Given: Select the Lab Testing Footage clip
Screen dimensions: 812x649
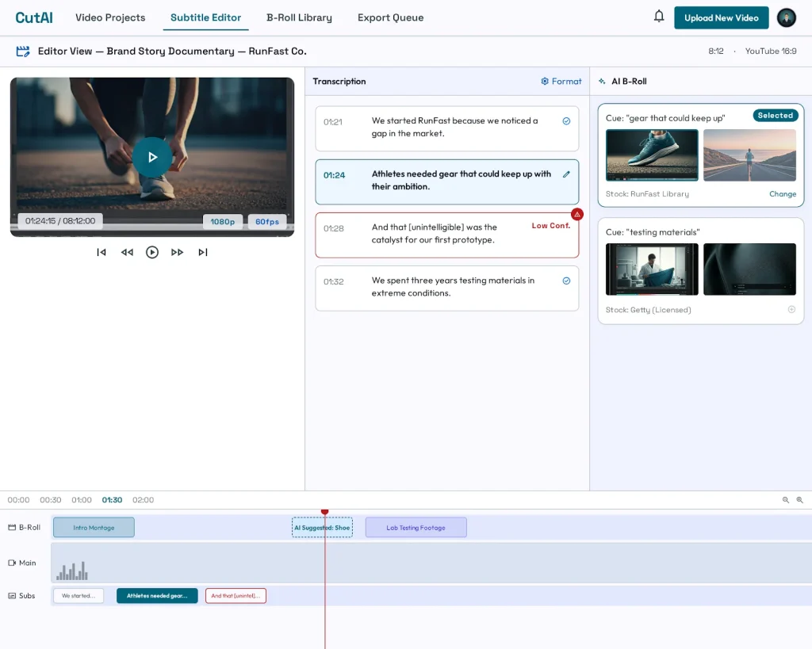Looking at the screenshot, I should [x=416, y=528].
